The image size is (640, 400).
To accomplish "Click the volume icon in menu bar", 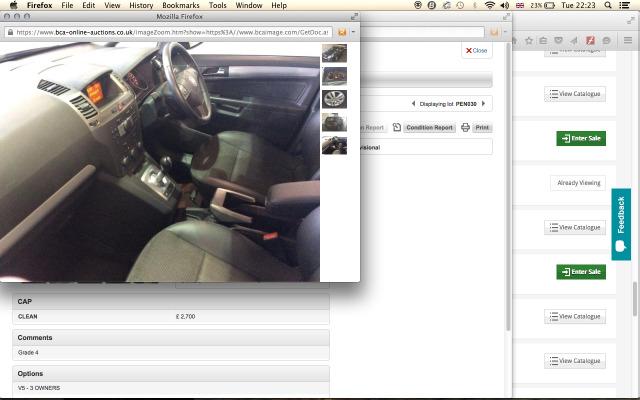I will [504, 5].
